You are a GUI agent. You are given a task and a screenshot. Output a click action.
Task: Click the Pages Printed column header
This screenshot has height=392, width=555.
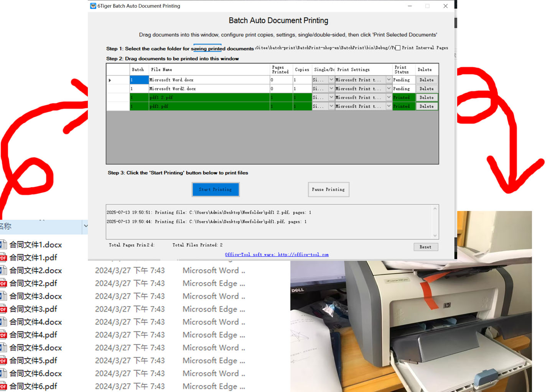point(281,70)
